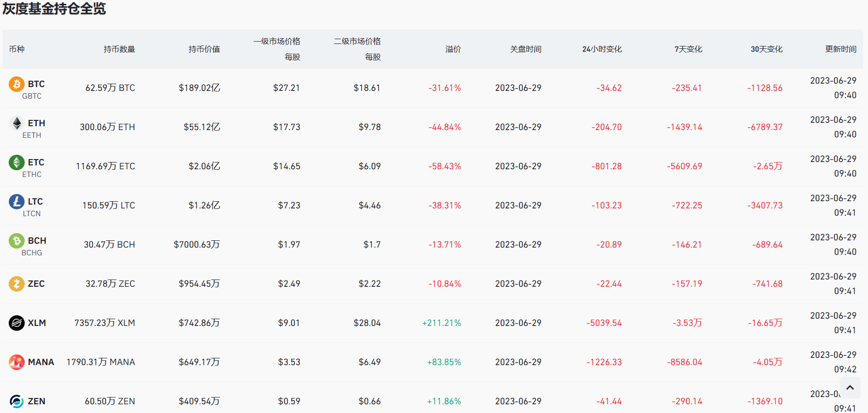Select the 60.50万 ZEN holdings cell
The height and width of the screenshot is (413, 868).
click(x=110, y=401)
